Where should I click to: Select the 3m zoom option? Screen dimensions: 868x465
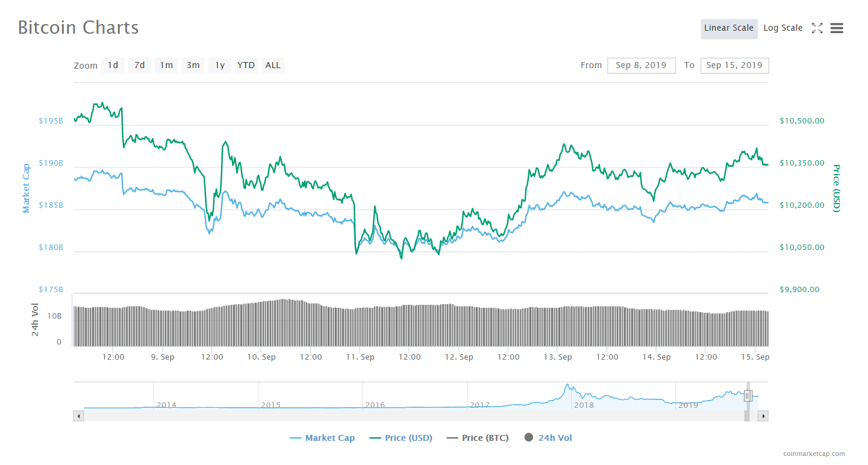[193, 65]
